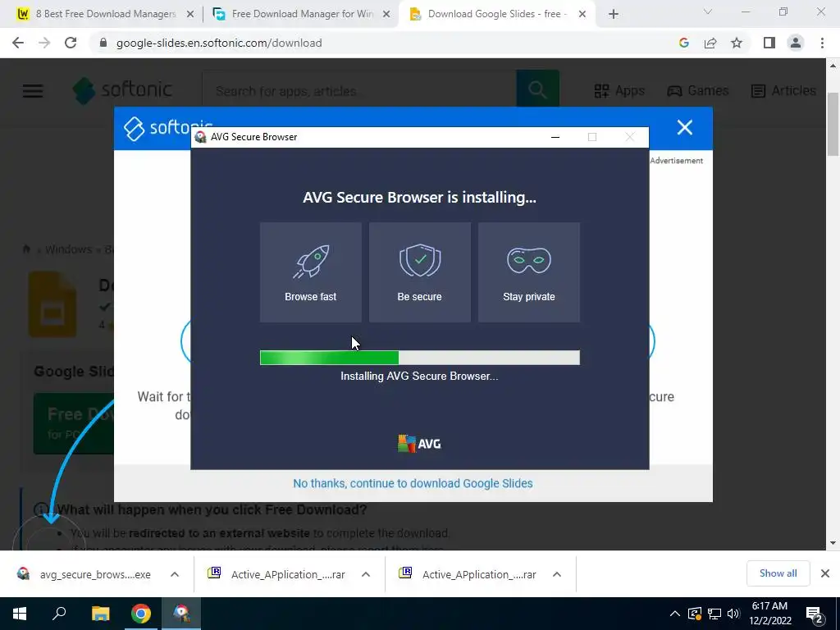Click Show all downloads button
This screenshot has height=630, width=840.
778,573
